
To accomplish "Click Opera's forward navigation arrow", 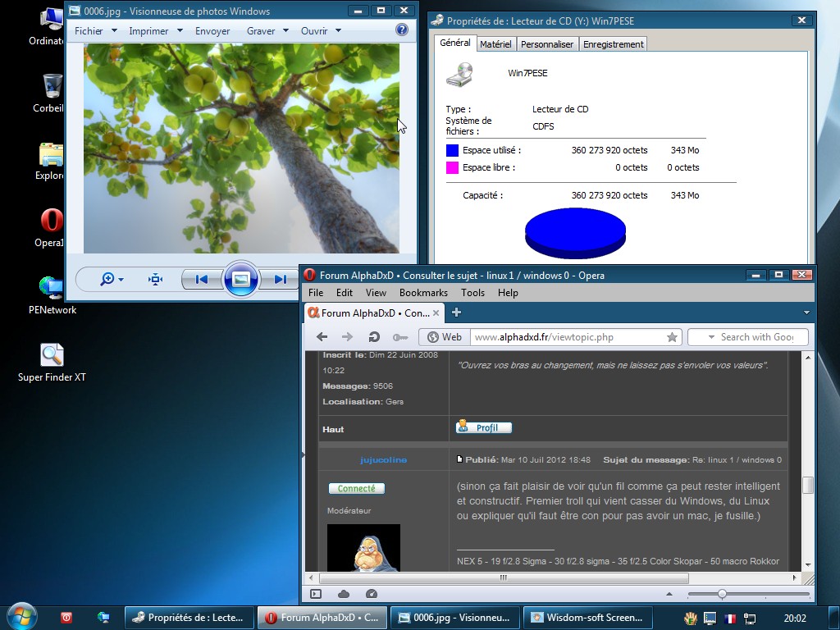I will (347, 337).
